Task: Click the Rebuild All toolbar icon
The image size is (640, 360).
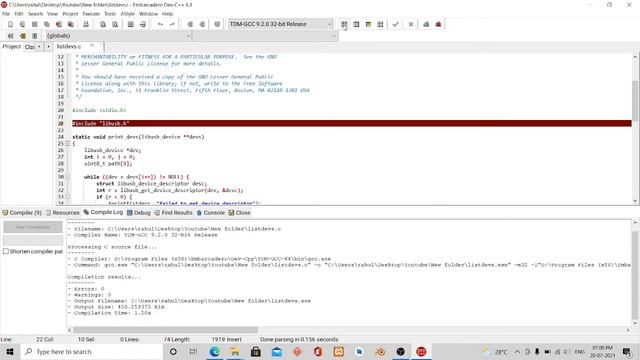Action: [x=380, y=24]
